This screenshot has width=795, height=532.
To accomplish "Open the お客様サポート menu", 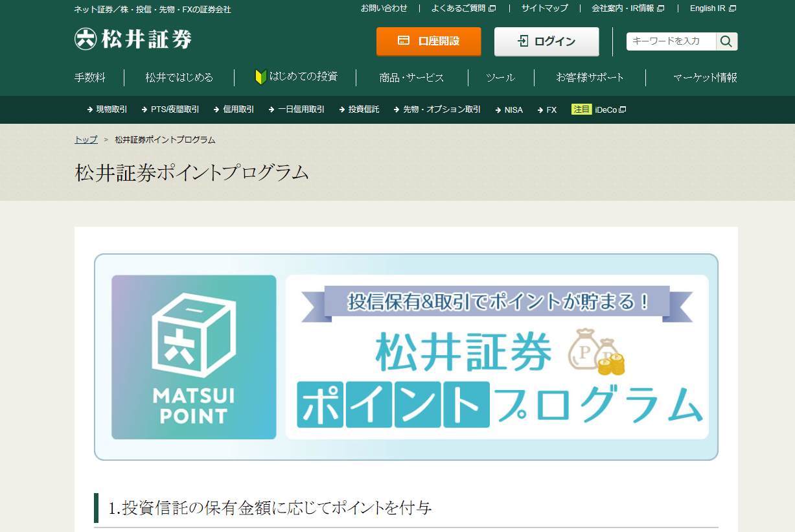I will point(588,77).
